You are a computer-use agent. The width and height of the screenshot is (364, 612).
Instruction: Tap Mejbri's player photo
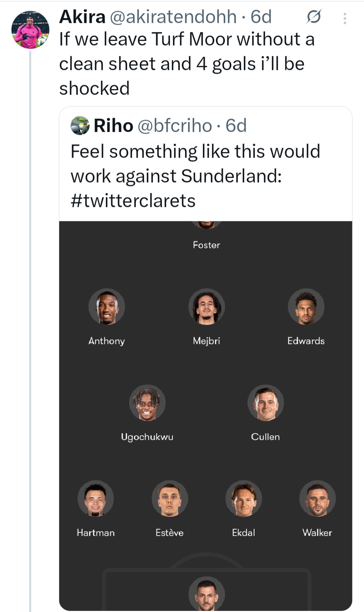206,307
